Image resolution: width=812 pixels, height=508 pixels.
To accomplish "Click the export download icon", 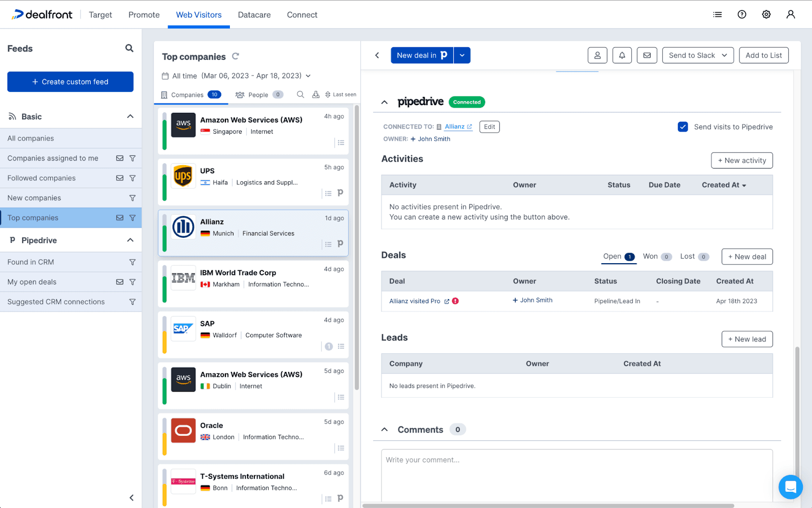I will [x=316, y=94].
